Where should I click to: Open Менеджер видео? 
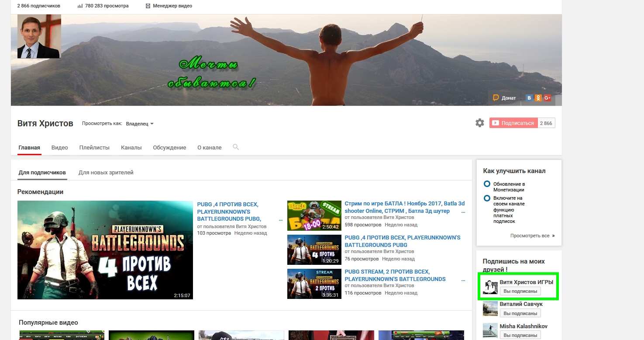tap(169, 6)
